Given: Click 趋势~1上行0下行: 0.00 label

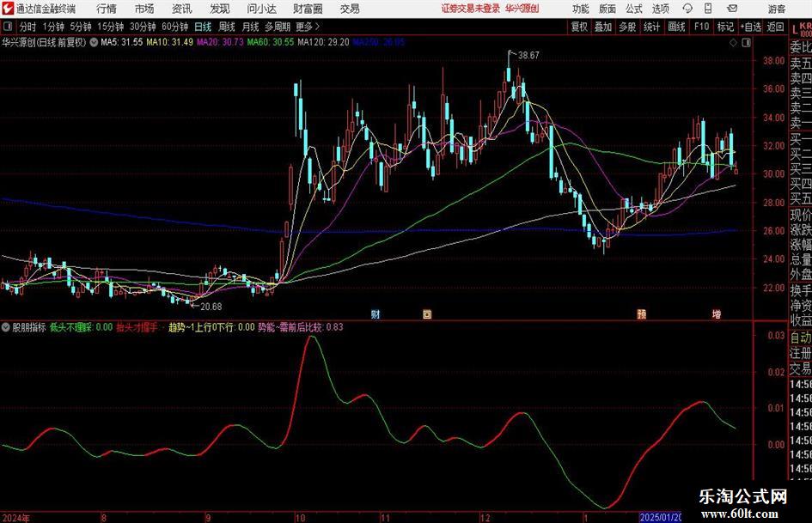Looking at the screenshot, I should point(211,327).
